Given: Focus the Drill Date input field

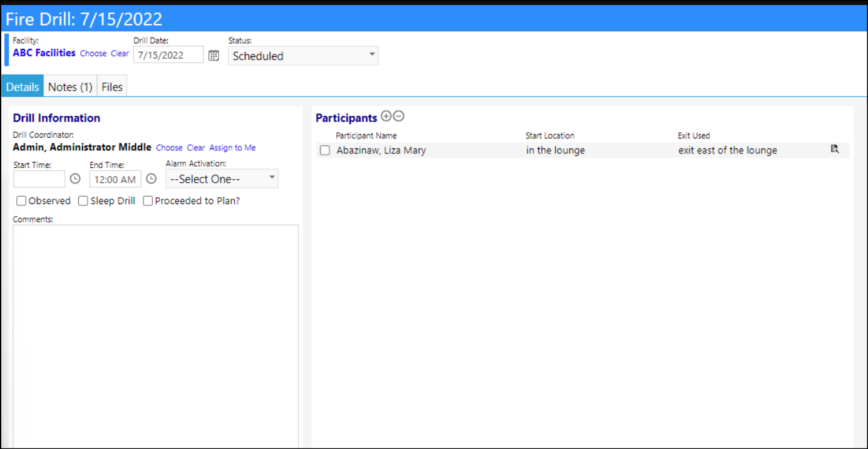Looking at the screenshot, I should (168, 55).
